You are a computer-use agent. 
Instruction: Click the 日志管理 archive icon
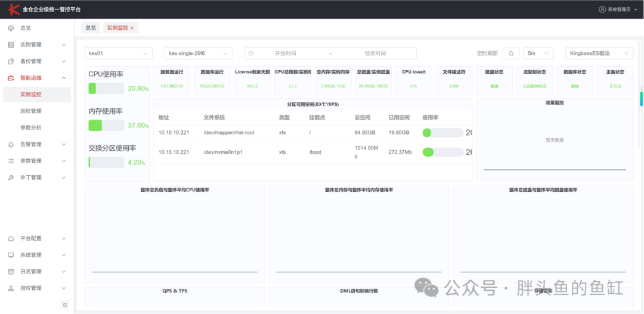pyautogui.click(x=11, y=271)
